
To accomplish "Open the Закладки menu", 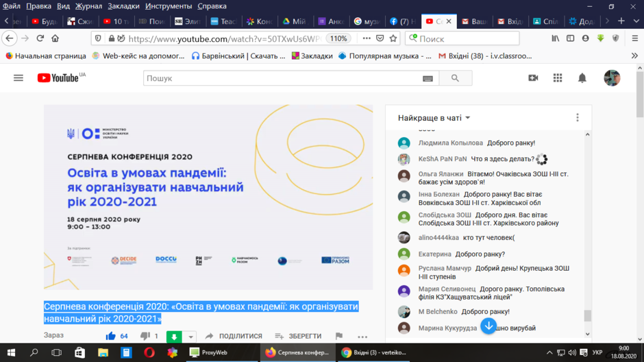I will 123,6.
